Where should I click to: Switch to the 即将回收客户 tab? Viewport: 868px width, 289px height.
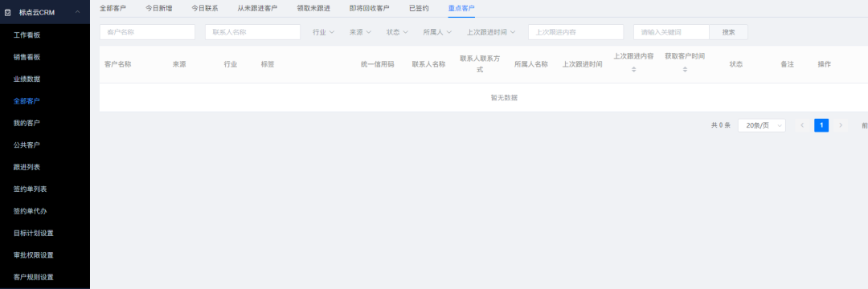tap(370, 8)
